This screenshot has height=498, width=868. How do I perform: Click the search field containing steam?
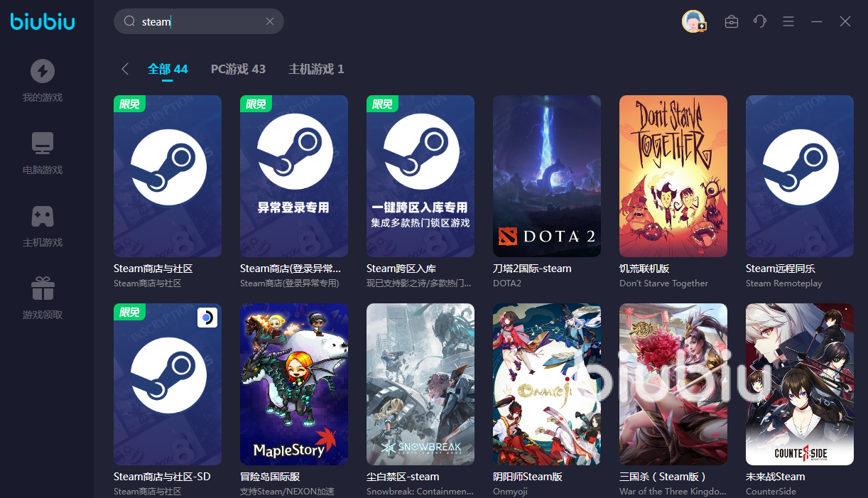pos(199,21)
